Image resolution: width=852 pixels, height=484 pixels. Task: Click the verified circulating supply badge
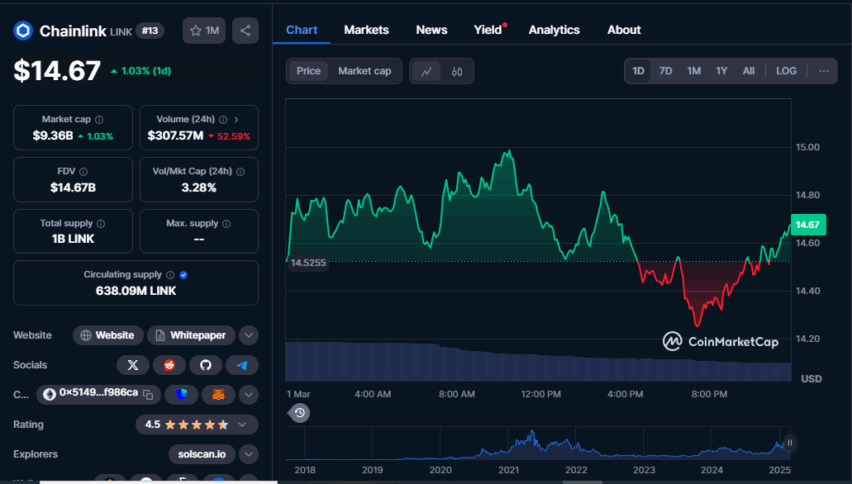click(x=184, y=275)
